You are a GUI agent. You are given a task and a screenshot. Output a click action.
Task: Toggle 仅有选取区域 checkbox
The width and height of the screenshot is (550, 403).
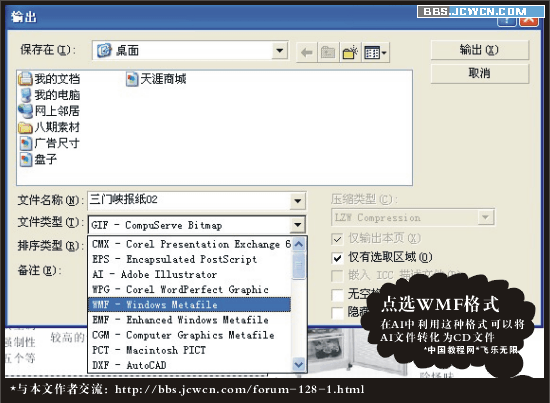coord(337,258)
